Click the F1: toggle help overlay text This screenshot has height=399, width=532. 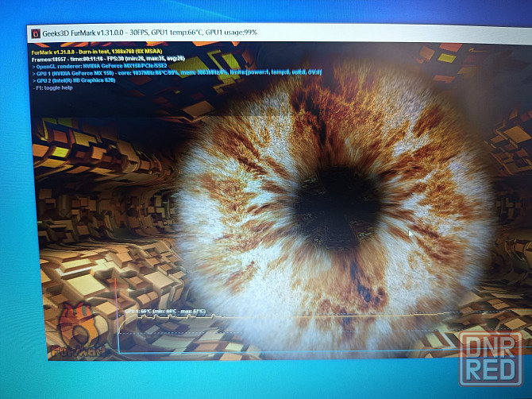click(56, 88)
